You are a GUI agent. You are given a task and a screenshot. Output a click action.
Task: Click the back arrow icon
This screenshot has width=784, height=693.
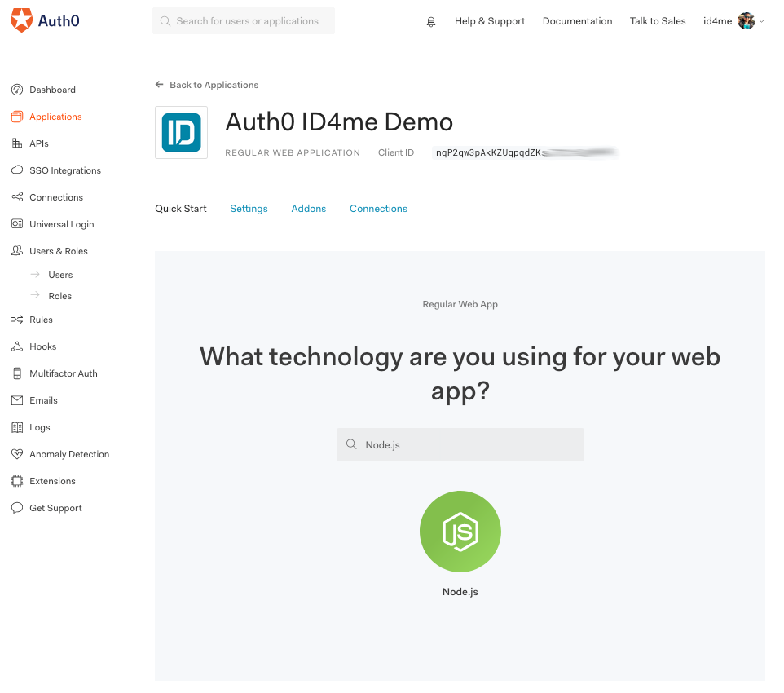click(159, 85)
